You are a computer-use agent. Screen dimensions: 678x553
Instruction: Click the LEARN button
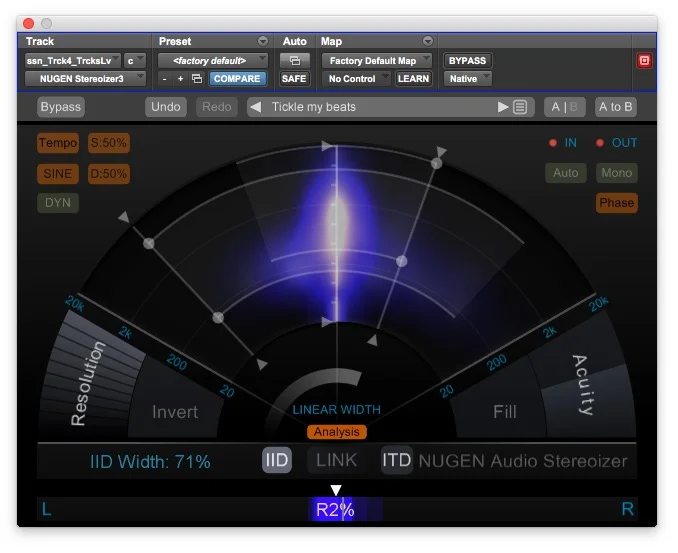pyautogui.click(x=413, y=79)
